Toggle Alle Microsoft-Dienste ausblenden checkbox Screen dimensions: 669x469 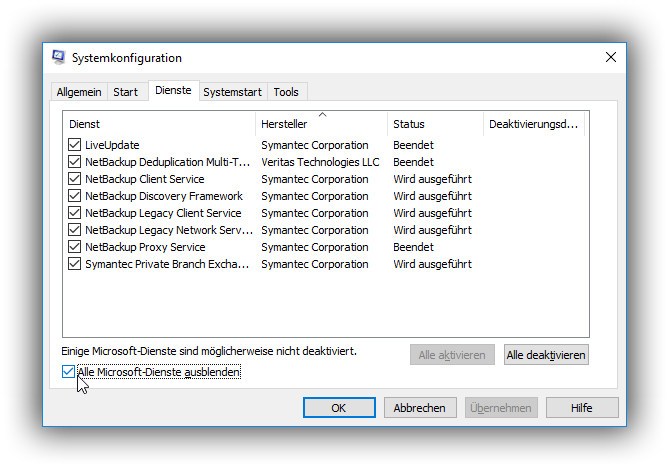pyautogui.click(x=68, y=372)
